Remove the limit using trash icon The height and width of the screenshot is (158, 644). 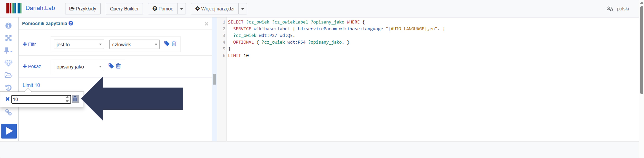pos(75,99)
